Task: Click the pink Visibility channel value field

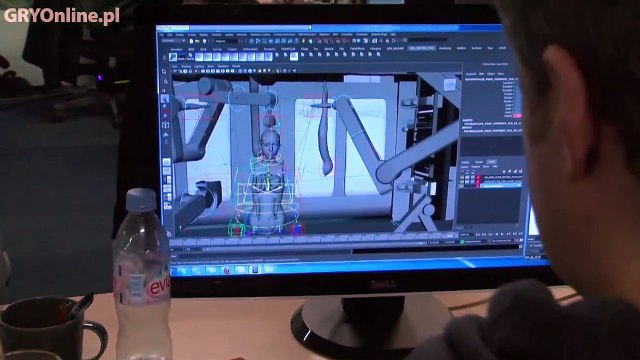Action: 517,116
